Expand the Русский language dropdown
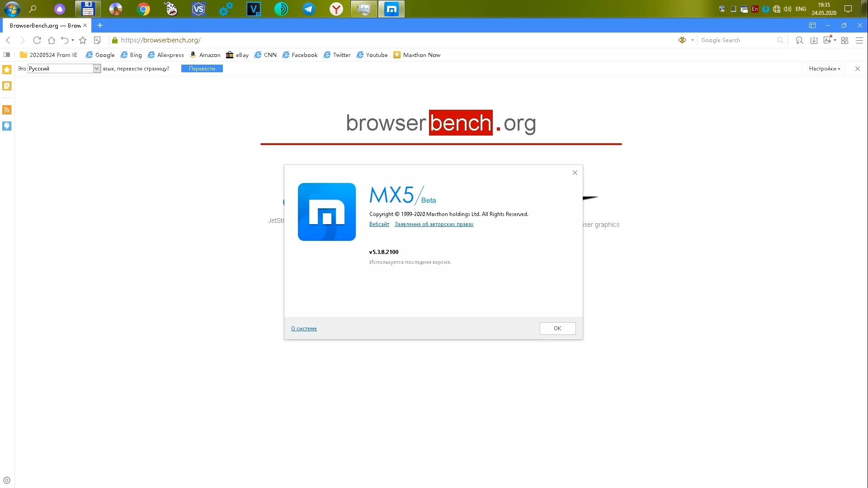 tap(96, 69)
